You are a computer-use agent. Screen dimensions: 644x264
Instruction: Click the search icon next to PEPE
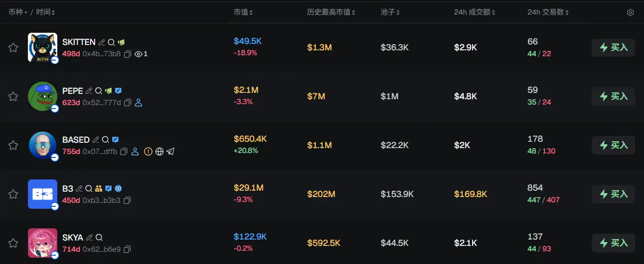98,91
